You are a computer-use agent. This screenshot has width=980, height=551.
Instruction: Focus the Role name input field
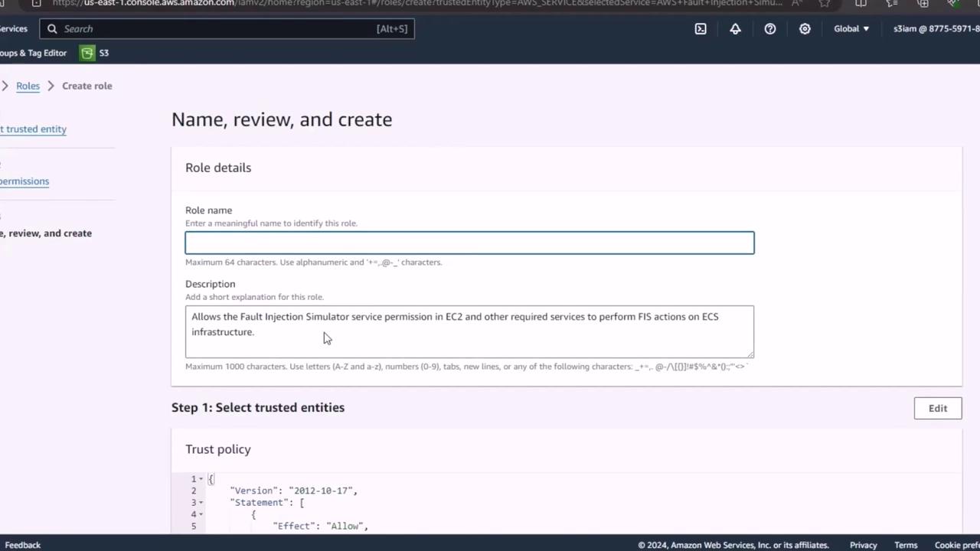pyautogui.click(x=469, y=243)
